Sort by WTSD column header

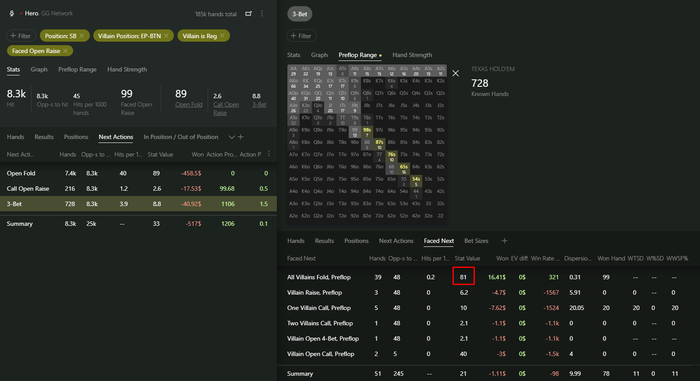tap(635, 259)
